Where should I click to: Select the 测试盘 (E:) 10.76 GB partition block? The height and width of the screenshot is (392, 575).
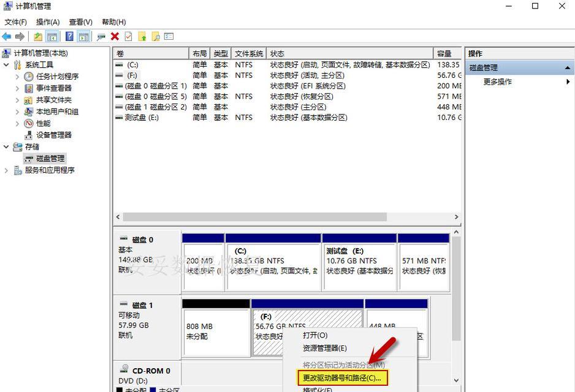[x=359, y=263]
